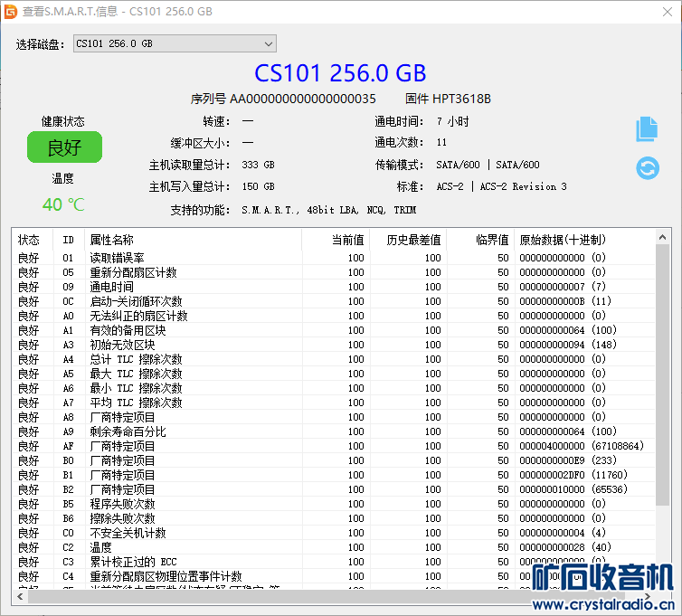Select the 总计 TLC 擦除次数 row
Image resolution: width=682 pixels, height=616 pixels.
tap(333, 359)
